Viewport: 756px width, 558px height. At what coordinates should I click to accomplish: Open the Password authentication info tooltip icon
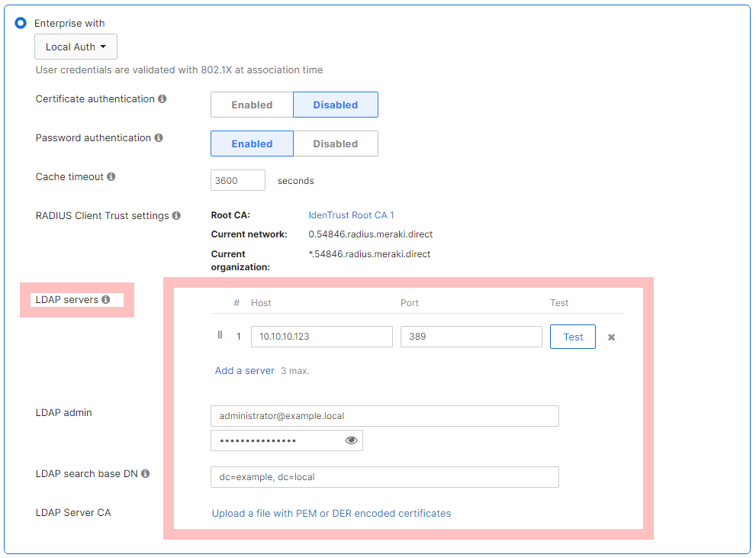158,137
